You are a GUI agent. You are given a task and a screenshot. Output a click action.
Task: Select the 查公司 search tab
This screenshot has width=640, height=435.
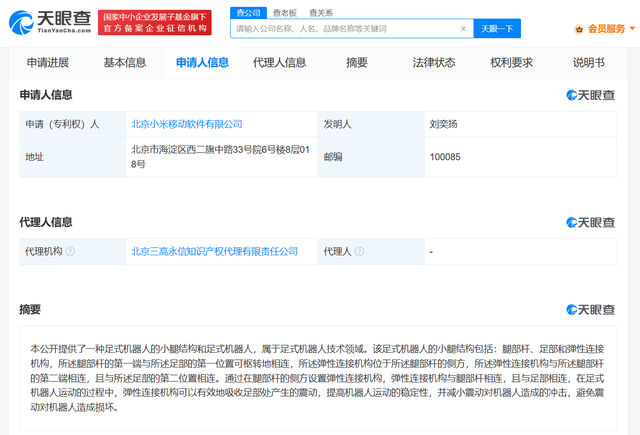249,13
